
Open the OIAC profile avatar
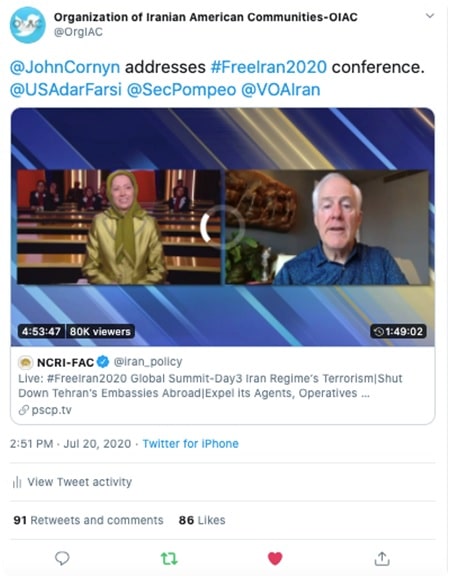[x=28, y=25]
